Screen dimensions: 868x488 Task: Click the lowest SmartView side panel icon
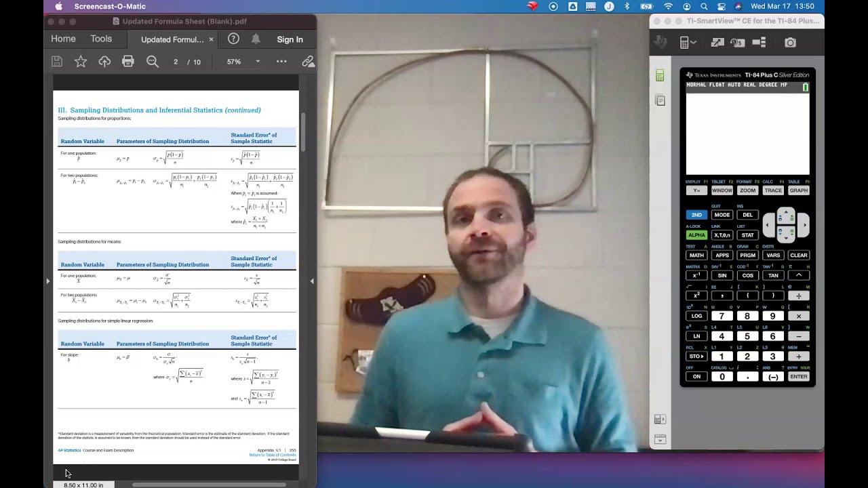[x=660, y=439]
